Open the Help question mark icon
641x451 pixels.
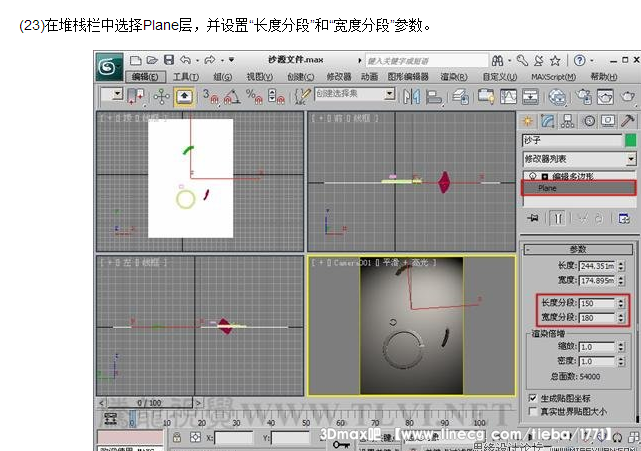point(579,61)
